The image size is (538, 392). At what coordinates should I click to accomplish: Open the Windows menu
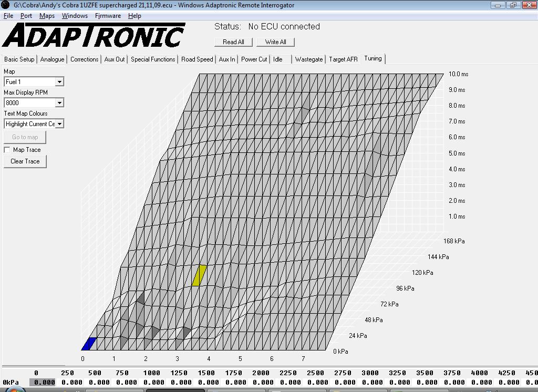75,16
